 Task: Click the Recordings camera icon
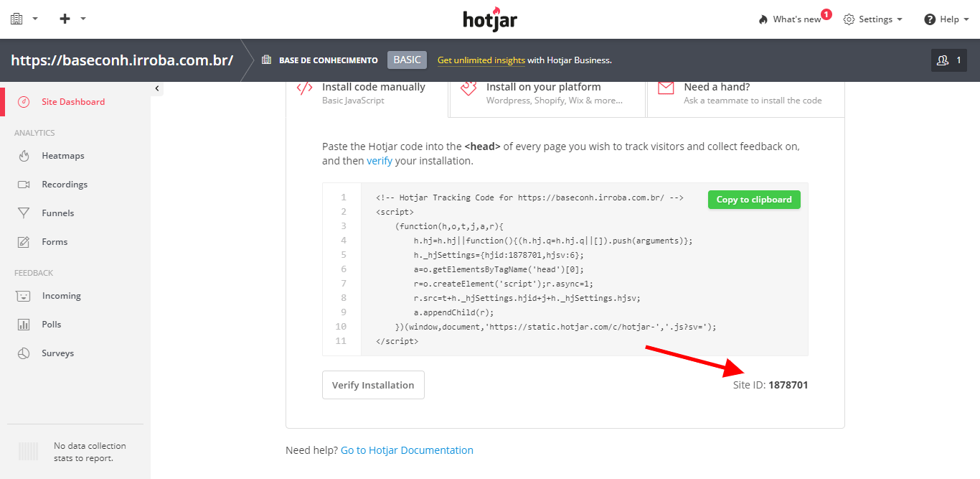(24, 185)
